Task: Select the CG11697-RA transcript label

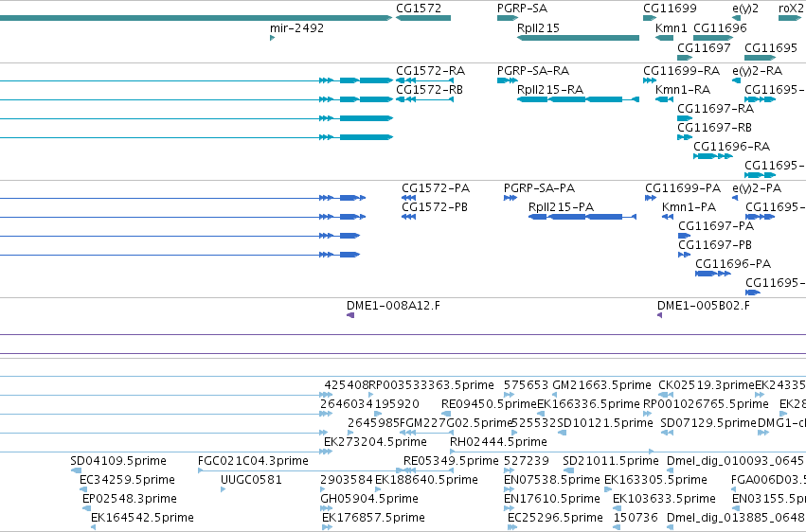Action: tap(715, 108)
